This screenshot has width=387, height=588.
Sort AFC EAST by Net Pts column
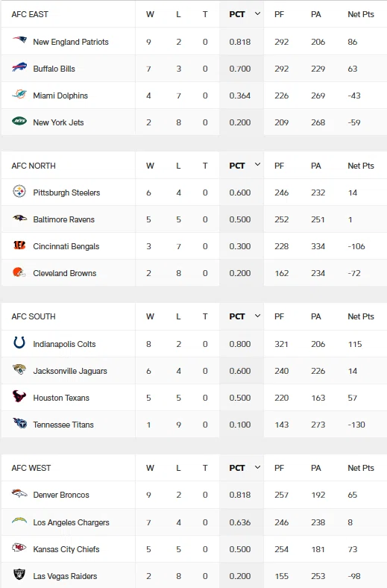361,14
